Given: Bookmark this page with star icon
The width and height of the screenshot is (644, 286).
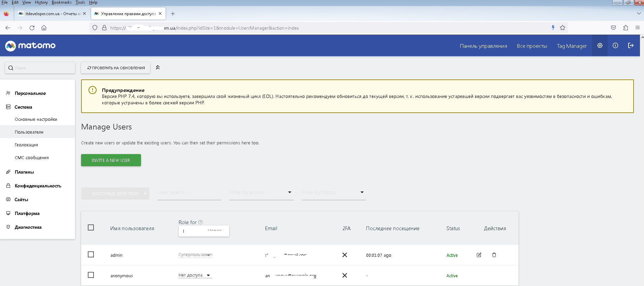Looking at the screenshot, I should click(x=563, y=28).
